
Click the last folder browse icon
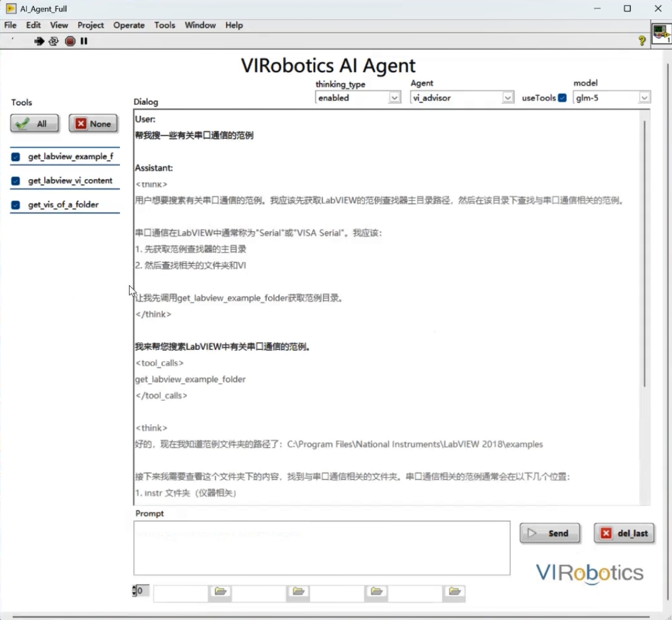tap(454, 592)
